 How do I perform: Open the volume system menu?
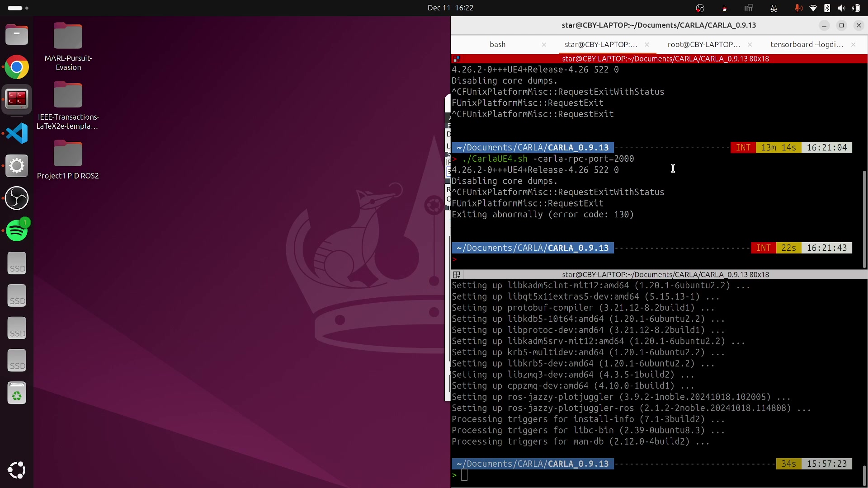click(x=841, y=8)
